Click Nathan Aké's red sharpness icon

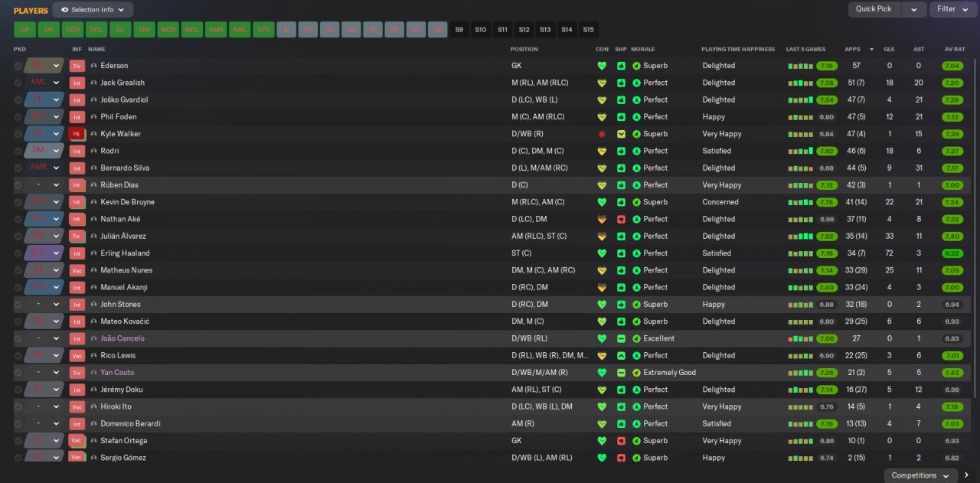tap(621, 220)
